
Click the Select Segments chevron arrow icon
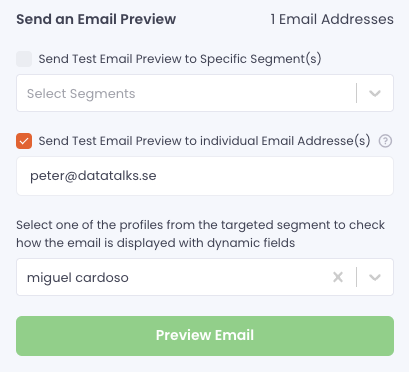click(375, 93)
